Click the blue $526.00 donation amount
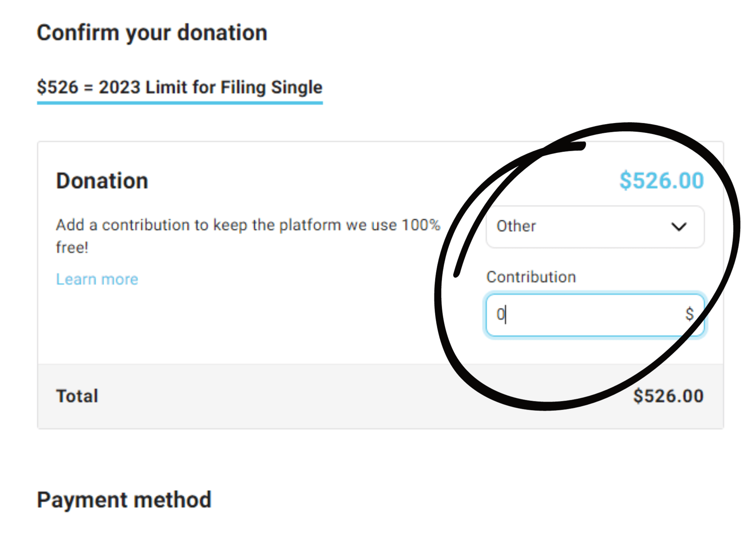 point(661,180)
